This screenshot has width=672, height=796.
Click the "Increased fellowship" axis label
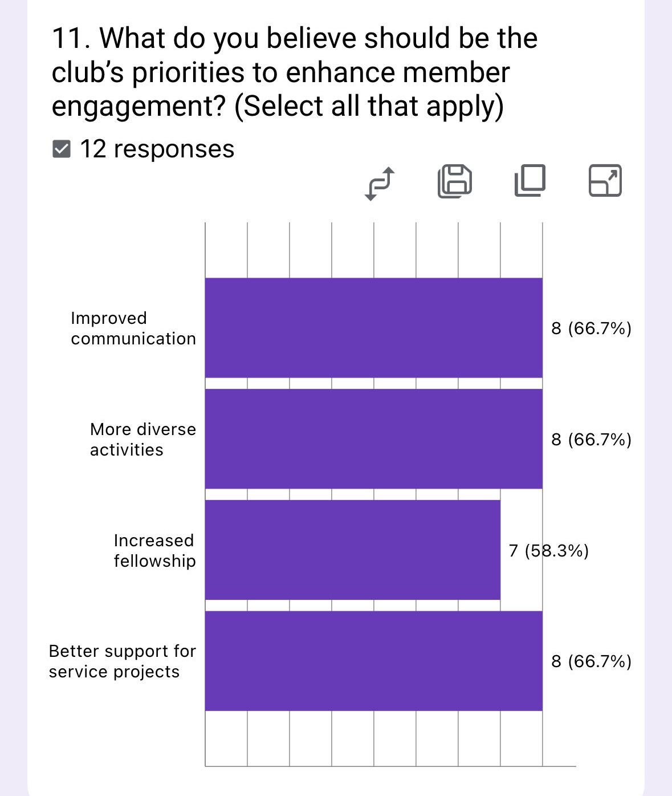click(154, 551)
